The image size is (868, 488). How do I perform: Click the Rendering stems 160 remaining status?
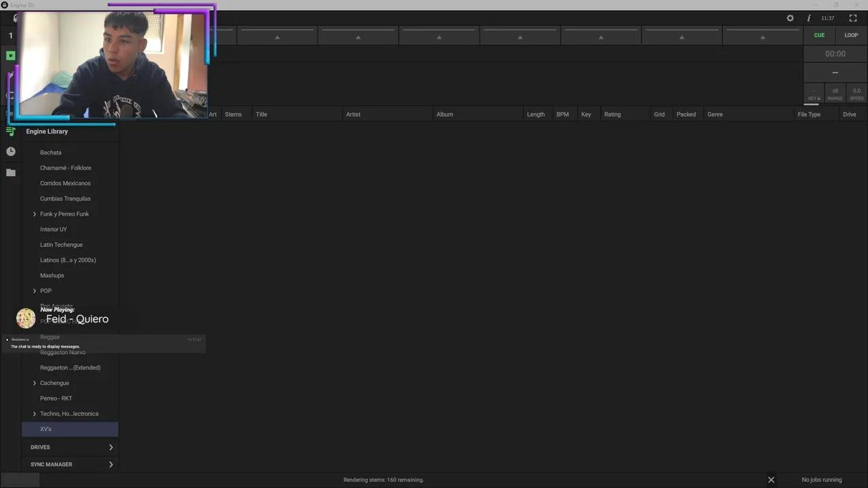click(384, 480)
